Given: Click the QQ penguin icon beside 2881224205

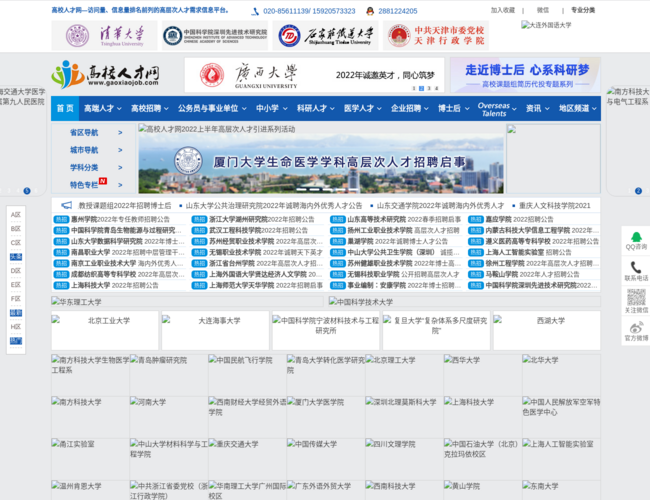Looking at the screenshot, I should point(370,11).
